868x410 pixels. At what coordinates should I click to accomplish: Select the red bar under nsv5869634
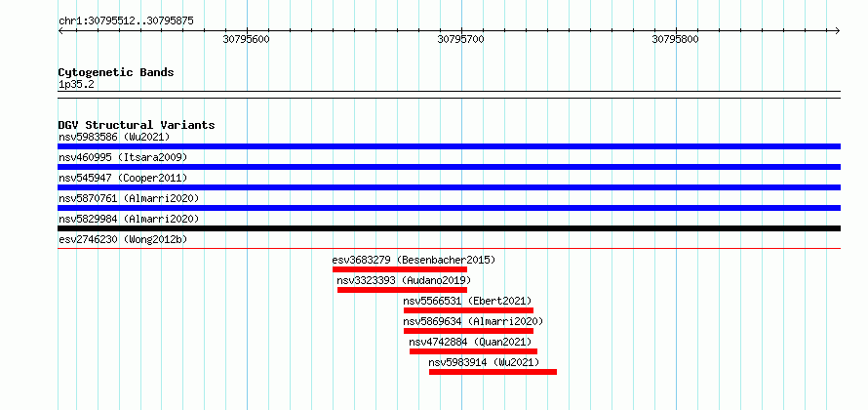click(x=468, y=331)
